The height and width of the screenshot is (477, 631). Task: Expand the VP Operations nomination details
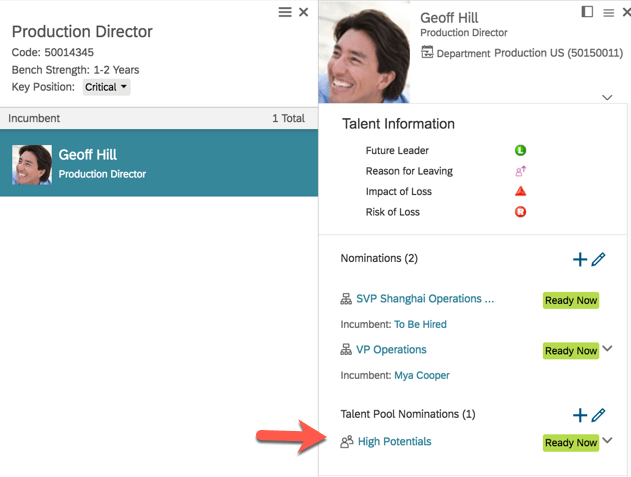608,349
